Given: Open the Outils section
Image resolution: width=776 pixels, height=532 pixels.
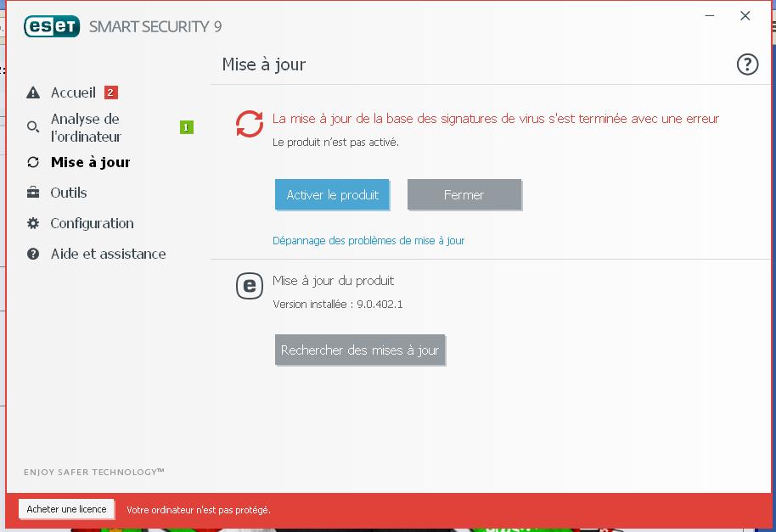Looking at the screenshot, I should coord(69,193).
